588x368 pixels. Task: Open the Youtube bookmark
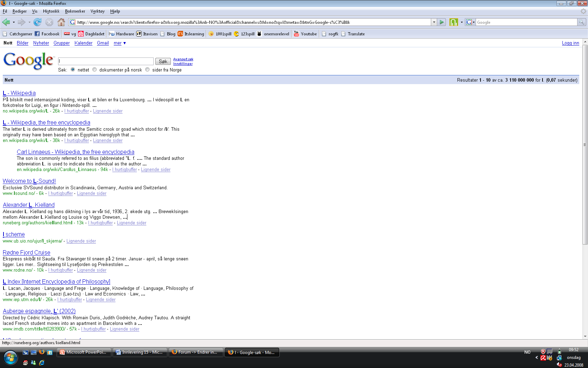pyautogui.click(x=305, y=34)
